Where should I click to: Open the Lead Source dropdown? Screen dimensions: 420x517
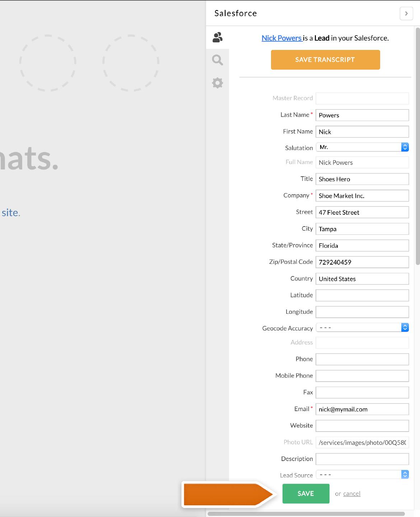point(362,474)
